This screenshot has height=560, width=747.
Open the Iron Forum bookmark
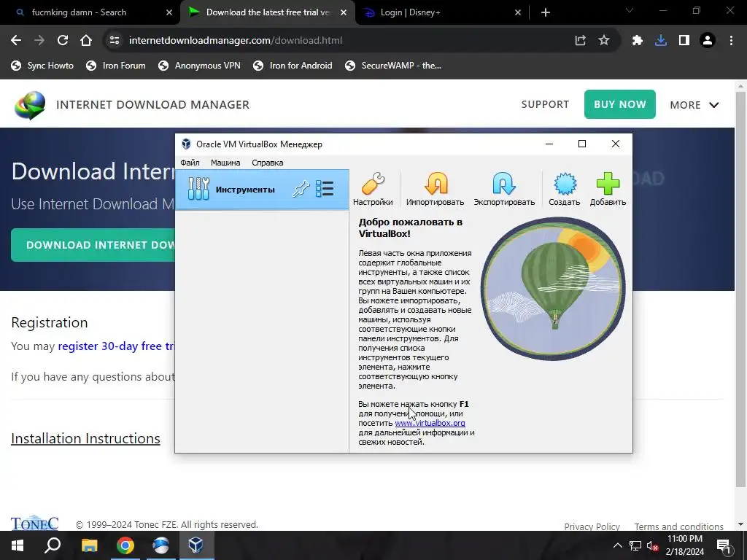(116, 66)
